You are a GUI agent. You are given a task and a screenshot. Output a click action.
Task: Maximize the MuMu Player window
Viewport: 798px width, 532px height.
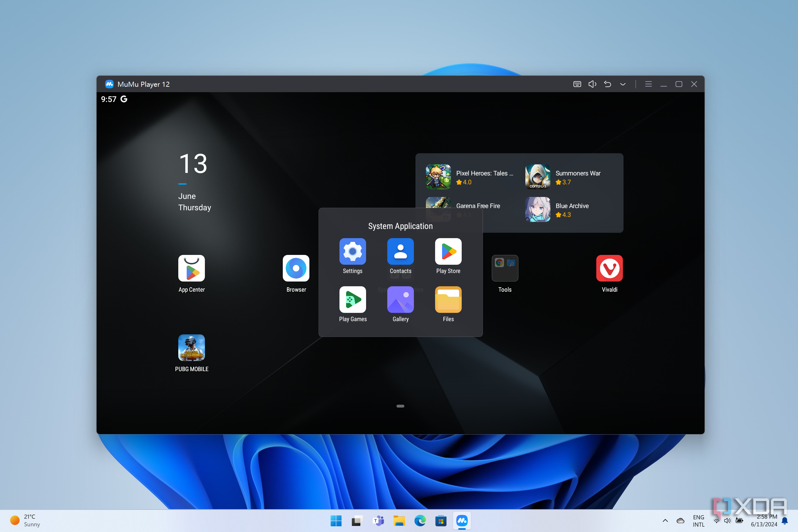[x=679, y=84]
